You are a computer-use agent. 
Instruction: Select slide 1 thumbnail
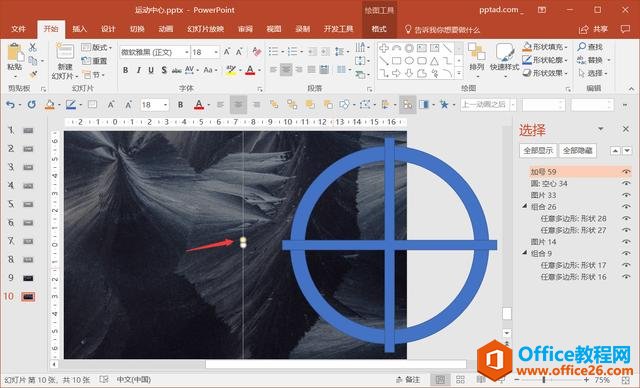[x=28, y=131]
